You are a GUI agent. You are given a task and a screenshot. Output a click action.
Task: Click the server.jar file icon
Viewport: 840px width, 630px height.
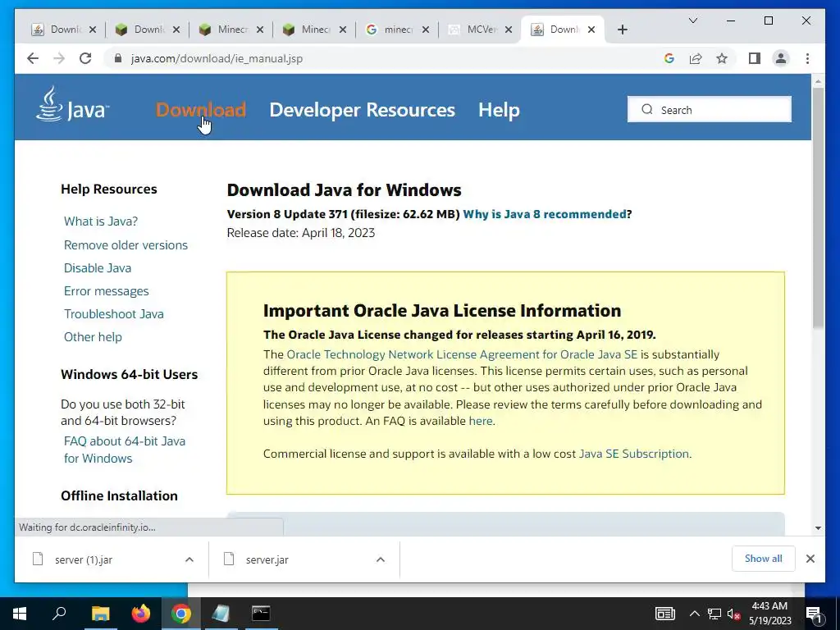click(x=229, y=559)
